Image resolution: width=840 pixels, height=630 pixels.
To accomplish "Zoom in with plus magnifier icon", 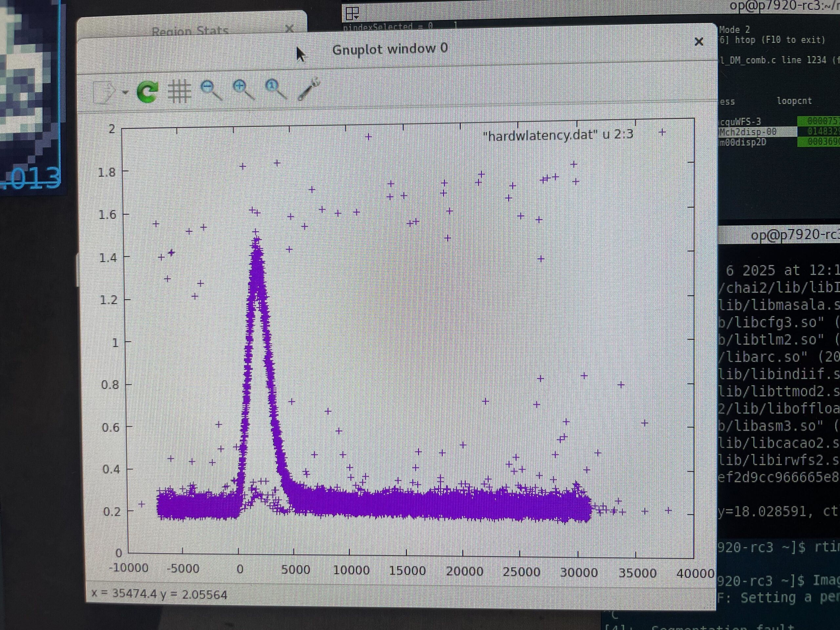I will pos(243,90).
